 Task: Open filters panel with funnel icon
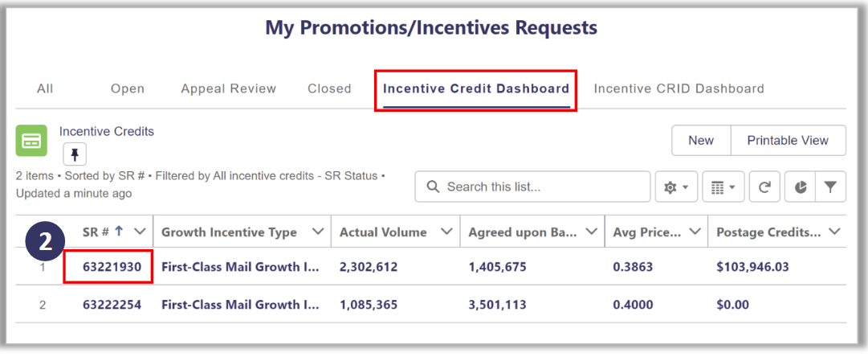(x=830, y=187)
